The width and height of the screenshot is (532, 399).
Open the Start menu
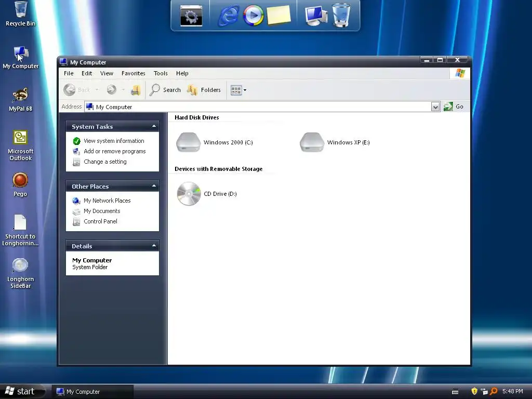(x=22, y=391)
